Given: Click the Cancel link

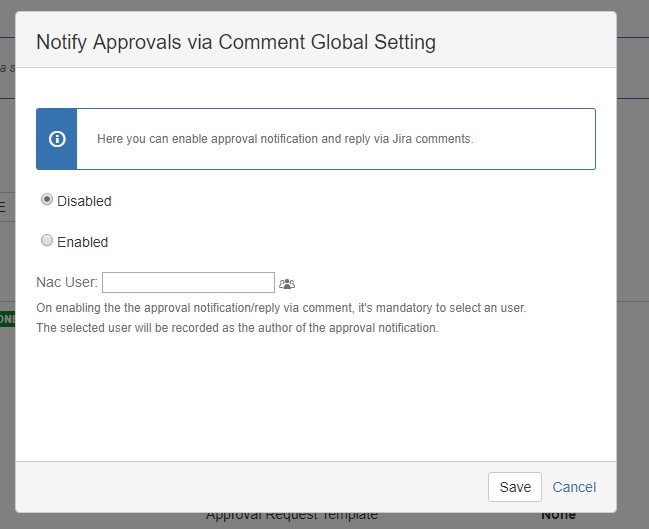Looking at the screenshot, I should coord(574,487).
